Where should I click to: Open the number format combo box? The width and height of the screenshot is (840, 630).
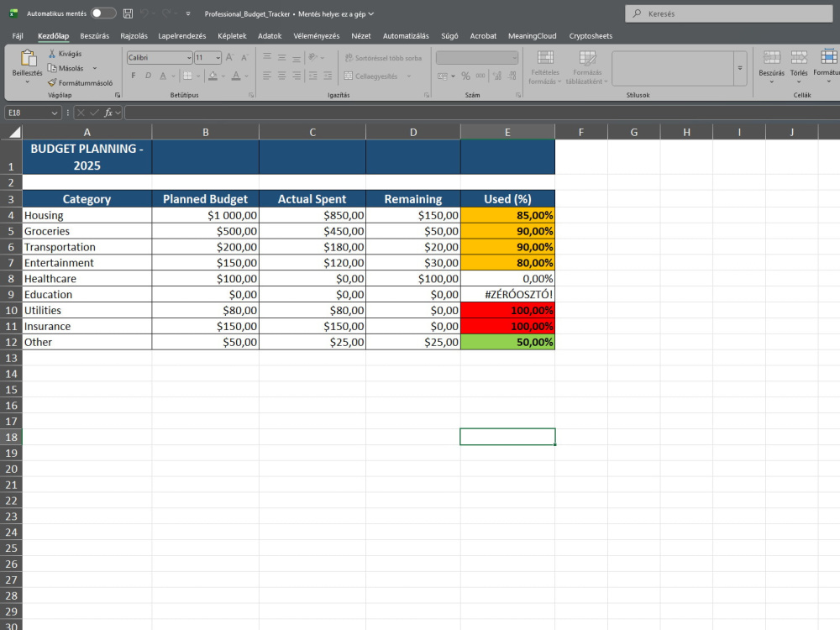point(477,57)
